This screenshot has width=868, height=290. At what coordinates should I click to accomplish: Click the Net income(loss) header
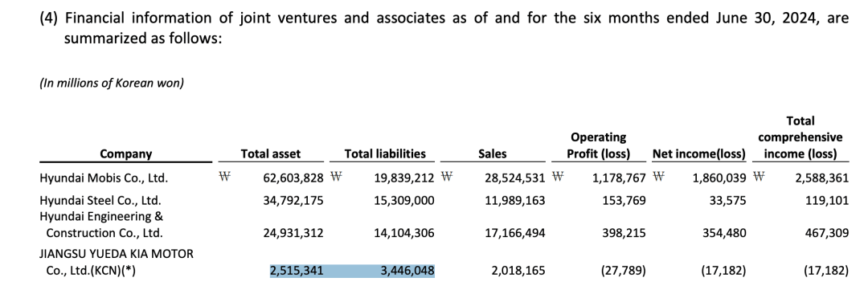[x=699, y=154]
